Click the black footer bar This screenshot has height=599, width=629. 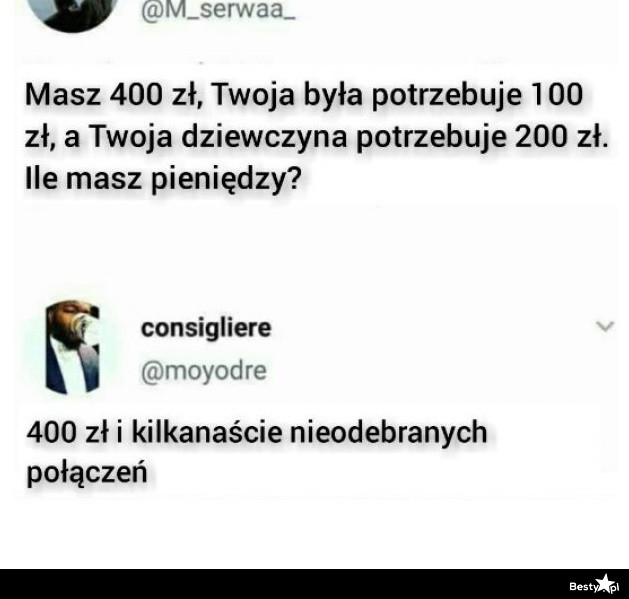pos(314,584)
